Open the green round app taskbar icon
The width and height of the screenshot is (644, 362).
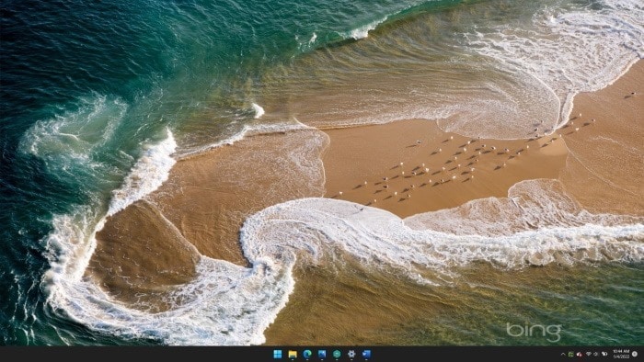[x=337, y=354]
